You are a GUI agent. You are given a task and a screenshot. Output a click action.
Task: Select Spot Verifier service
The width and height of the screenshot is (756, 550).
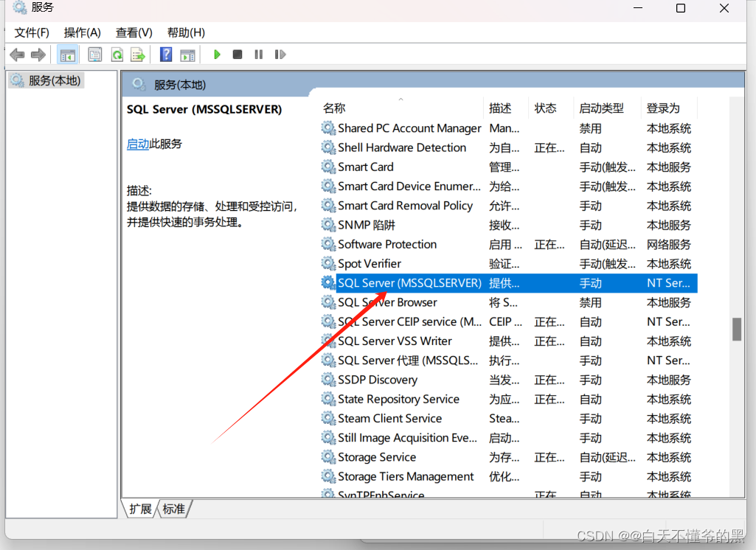click(x=509, y=264)
